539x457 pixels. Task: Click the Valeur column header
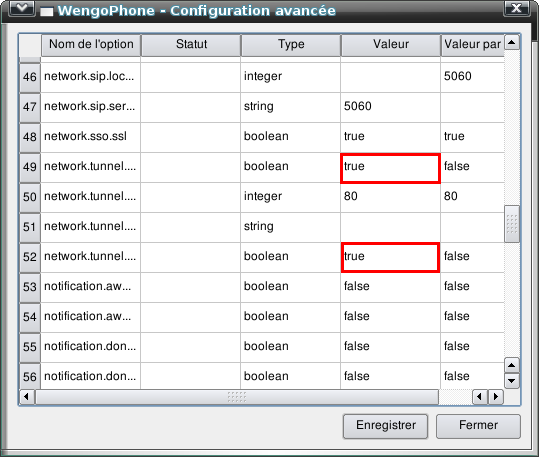[x=390, y=44]
